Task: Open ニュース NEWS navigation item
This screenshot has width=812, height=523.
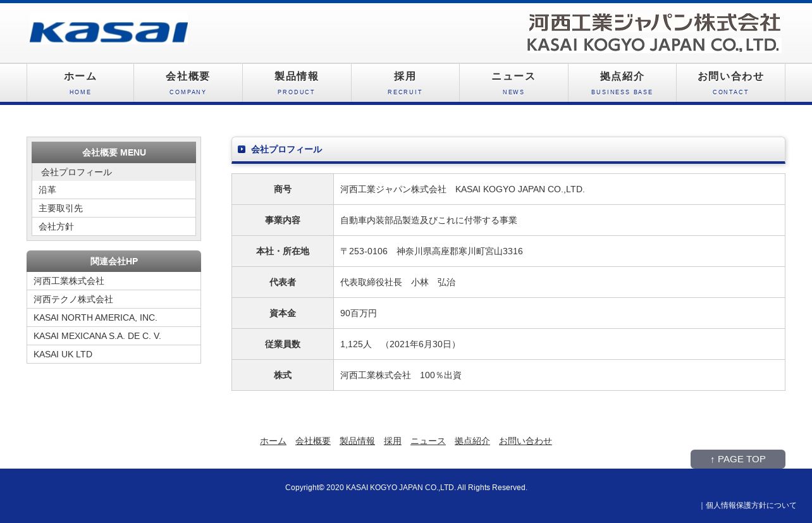Action: click(x=514, y=83)
